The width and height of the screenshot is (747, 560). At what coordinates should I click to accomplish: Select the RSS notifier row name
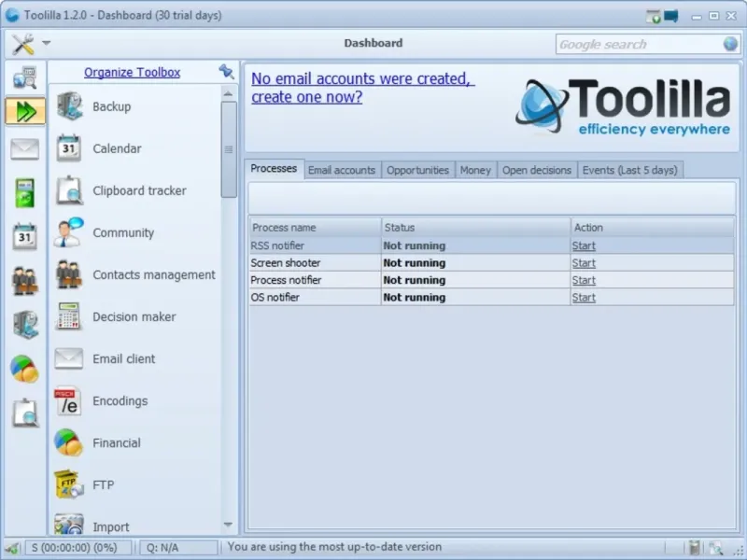[x=277, y=245]
